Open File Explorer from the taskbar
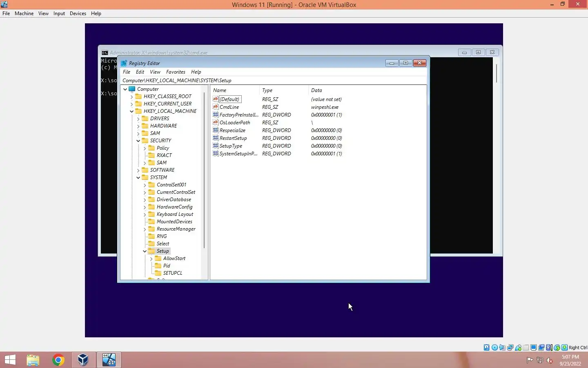Viewport: 588px width, 368px height. [33, 360]
